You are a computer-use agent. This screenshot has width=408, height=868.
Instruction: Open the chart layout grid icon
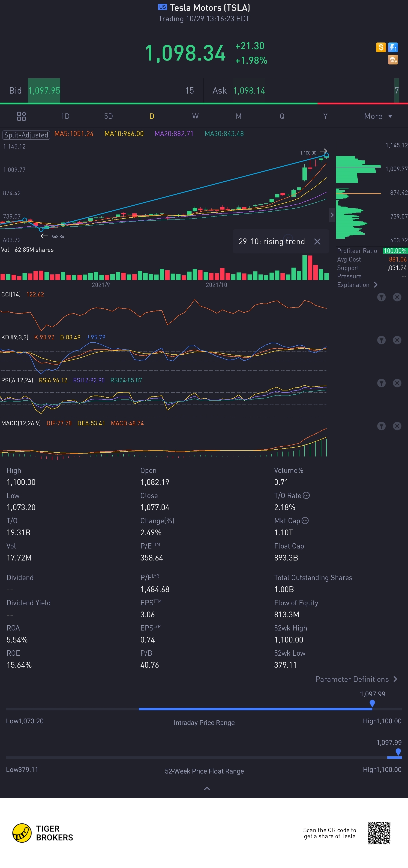pos(21,116)
